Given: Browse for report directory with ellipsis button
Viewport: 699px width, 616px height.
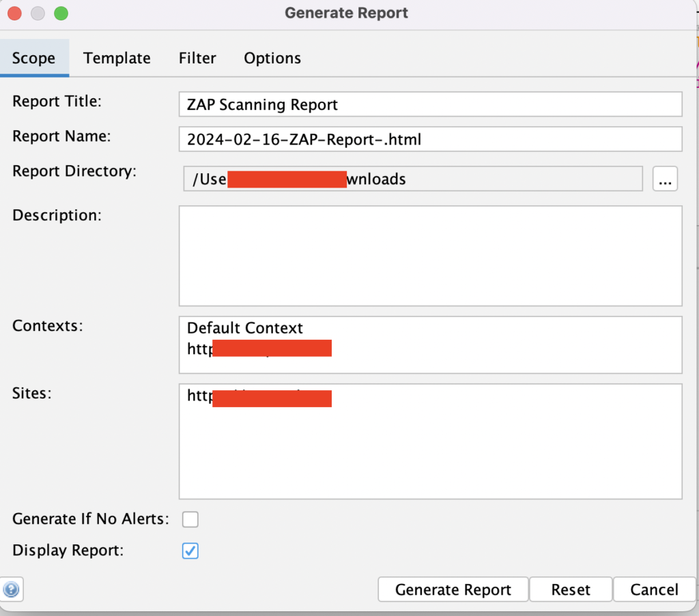Looking at the screenshot, I should tap(665, 179).
